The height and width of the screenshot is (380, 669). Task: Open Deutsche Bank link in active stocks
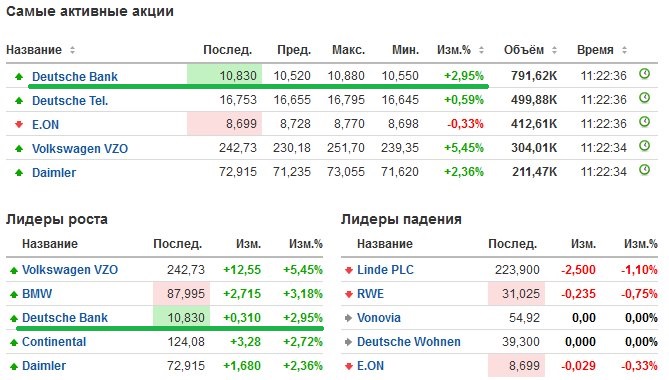(x=75, y=77)
